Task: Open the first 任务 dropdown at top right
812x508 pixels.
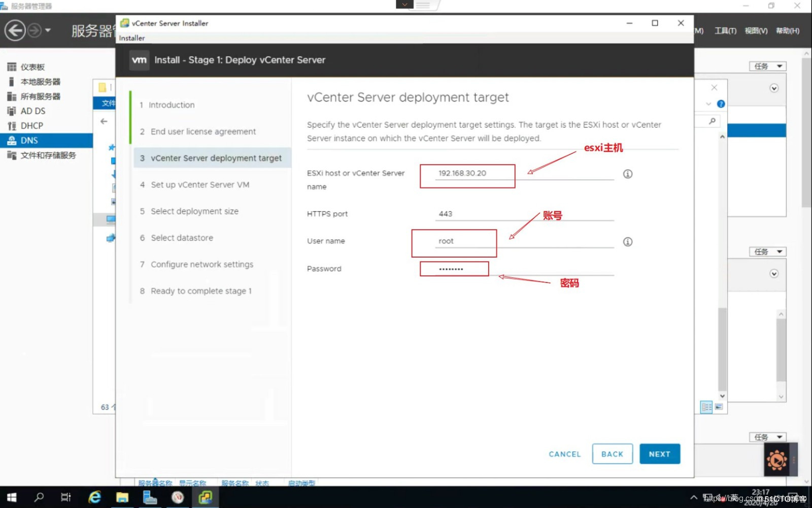Action: [767, 66]
